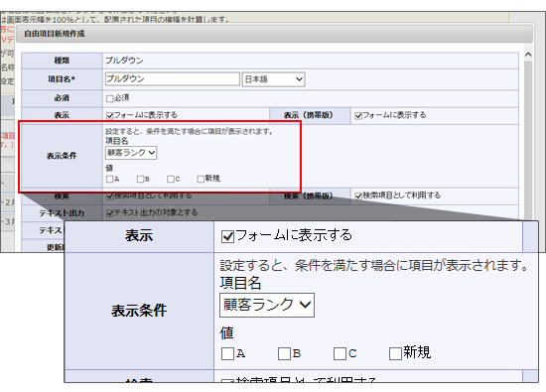Click the 項目名* row label
This screenshot has width=546, height=392.
[x=62, y=79]
